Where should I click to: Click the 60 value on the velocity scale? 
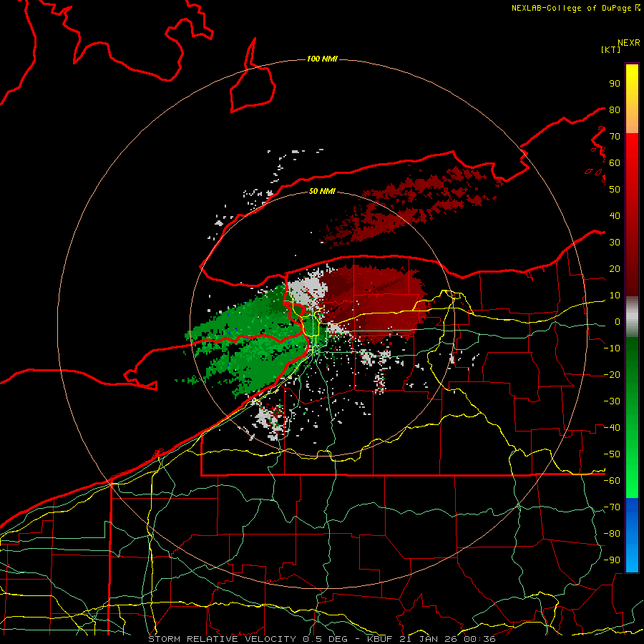click(x=615, y=163)
